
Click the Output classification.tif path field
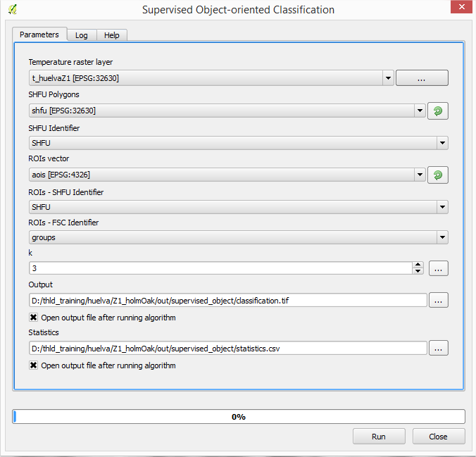point(228,300)
